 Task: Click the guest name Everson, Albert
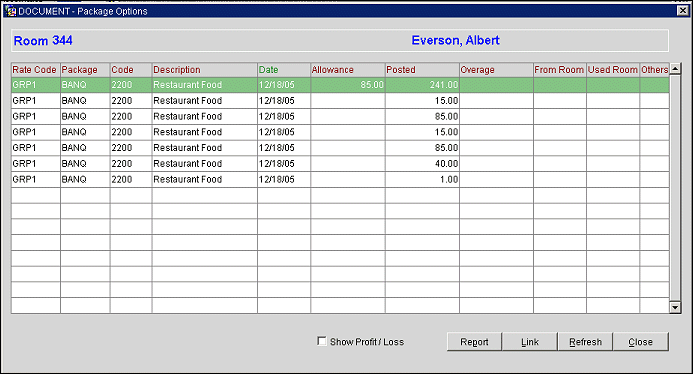pos(455,40)
